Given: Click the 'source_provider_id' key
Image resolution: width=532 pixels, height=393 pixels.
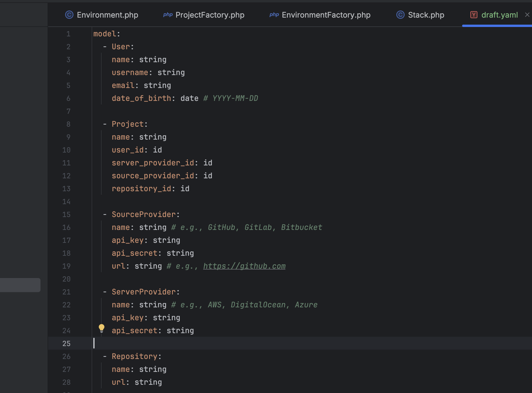Looking at the screenshot, I should pyautogui.click(x=153, y=176).
